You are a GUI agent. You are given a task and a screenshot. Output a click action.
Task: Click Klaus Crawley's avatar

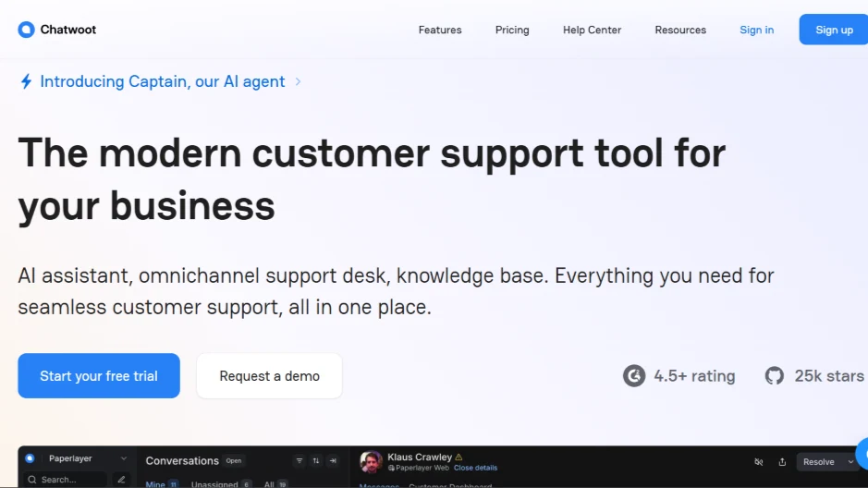[371, 461]
